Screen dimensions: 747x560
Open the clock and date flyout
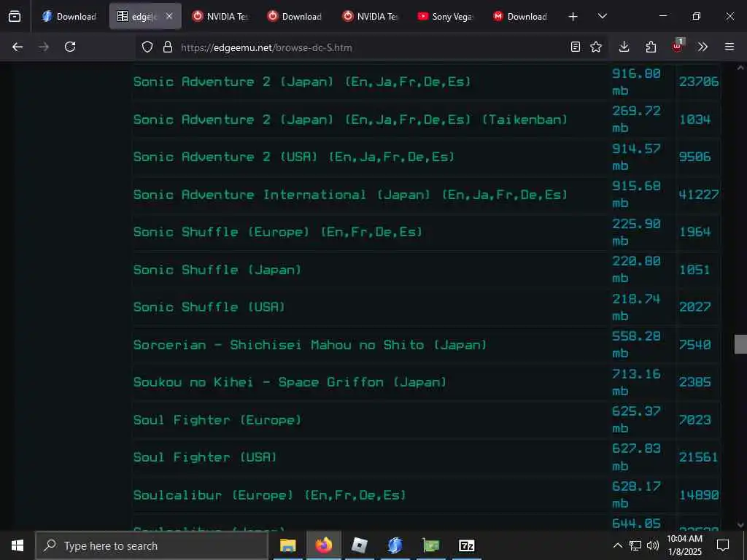684,545
